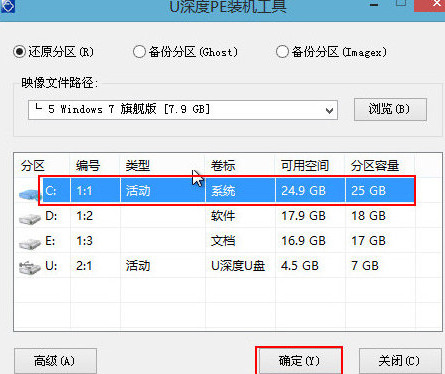
Task: Click the 系统 volume label
Action: [223, 191]
